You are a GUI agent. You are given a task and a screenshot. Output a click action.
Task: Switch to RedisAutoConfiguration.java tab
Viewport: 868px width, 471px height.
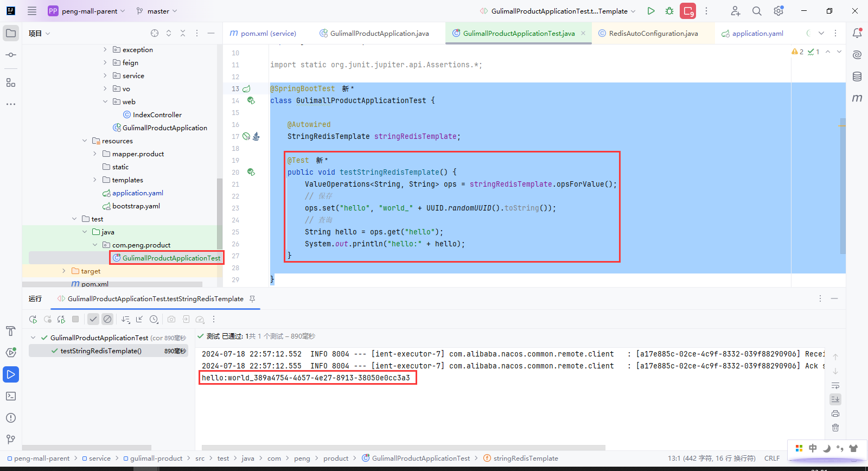click(648, 33)
